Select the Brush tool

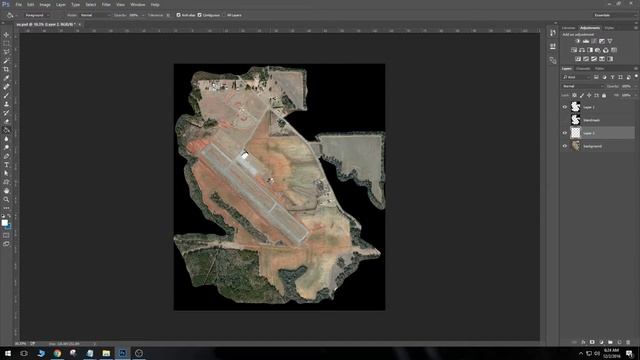click(6, 96)
